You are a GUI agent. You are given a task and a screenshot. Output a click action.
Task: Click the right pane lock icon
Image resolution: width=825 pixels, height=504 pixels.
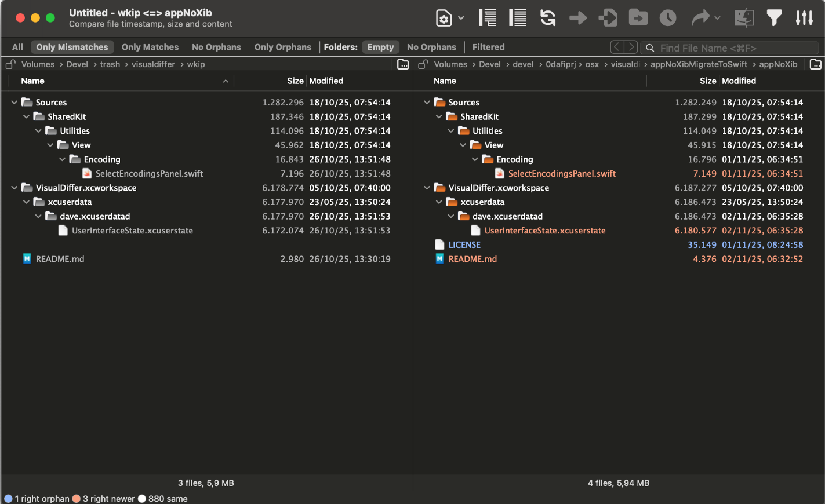423,64
